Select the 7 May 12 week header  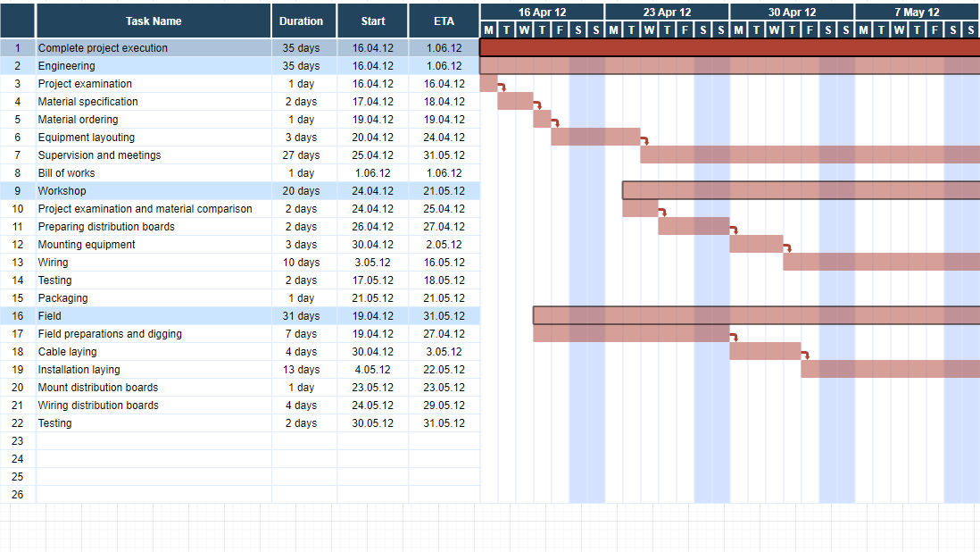[917, 12]
